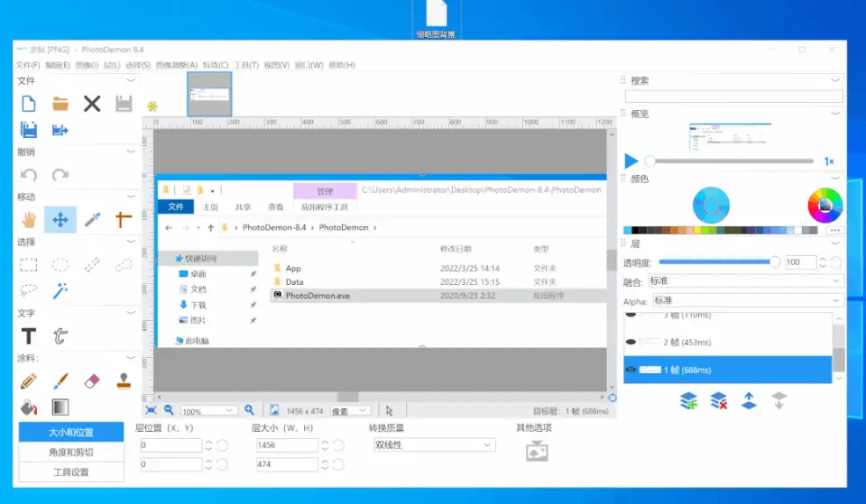Select the 工具设置 options tab
Screen dimensions: 866x504
tap(71, 472)
